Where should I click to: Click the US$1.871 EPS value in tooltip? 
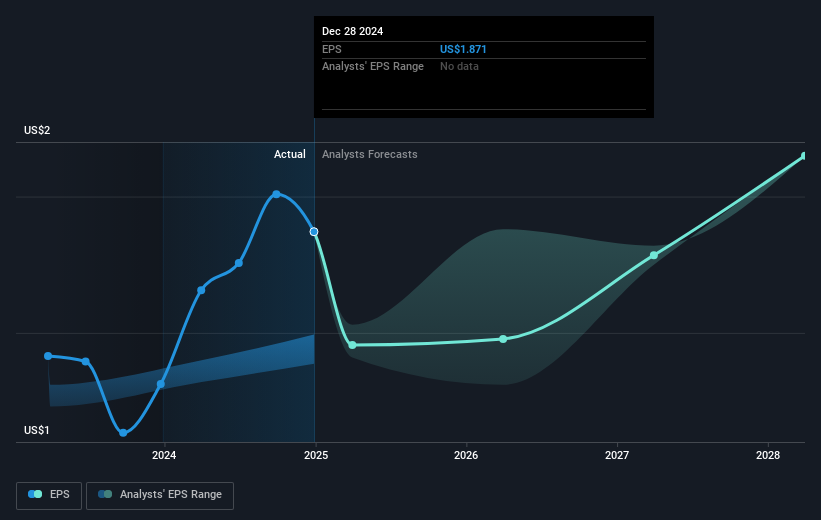coord(463,49)
